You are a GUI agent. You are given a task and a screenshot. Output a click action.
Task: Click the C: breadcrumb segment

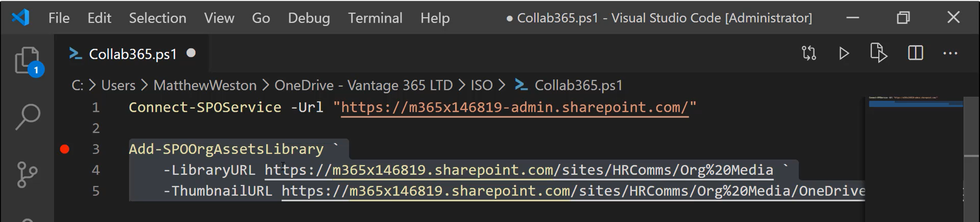77,85
